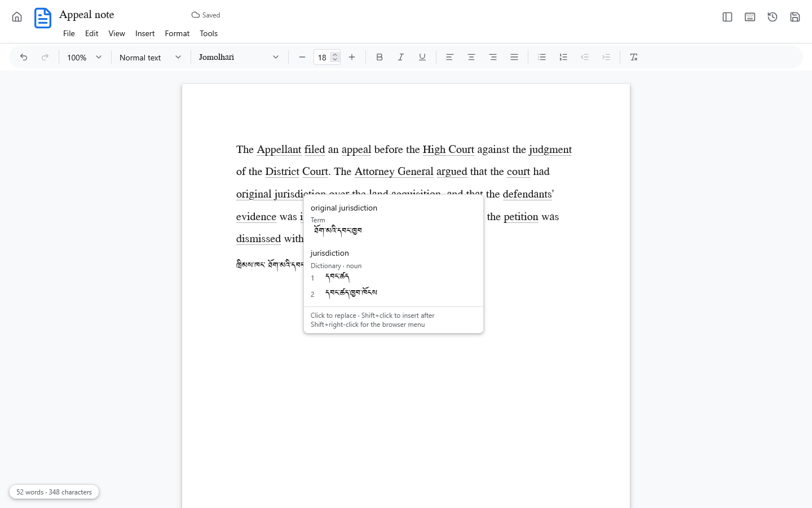Increase the paragraph indent
This screenshot has height=508, width=812.
click(x=606, y=57)
